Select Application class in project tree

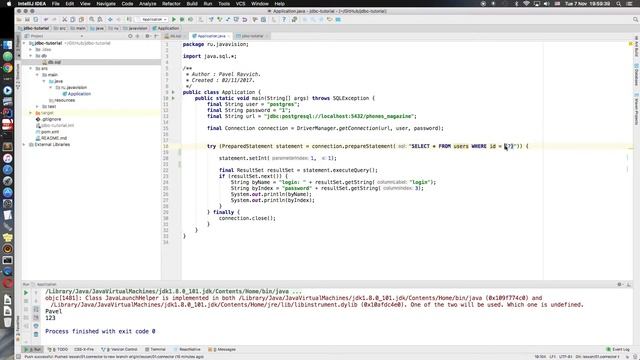coord(76,94)
